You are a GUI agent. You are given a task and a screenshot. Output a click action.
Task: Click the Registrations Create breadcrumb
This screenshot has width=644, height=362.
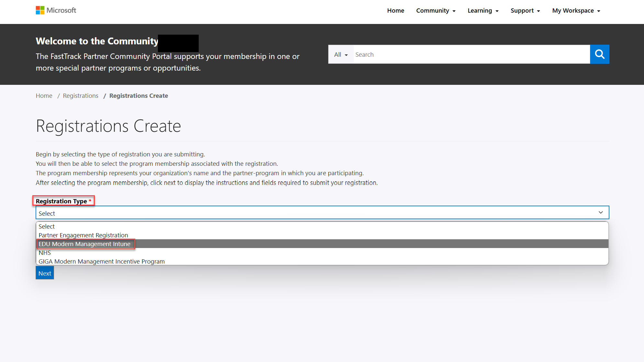139,96
